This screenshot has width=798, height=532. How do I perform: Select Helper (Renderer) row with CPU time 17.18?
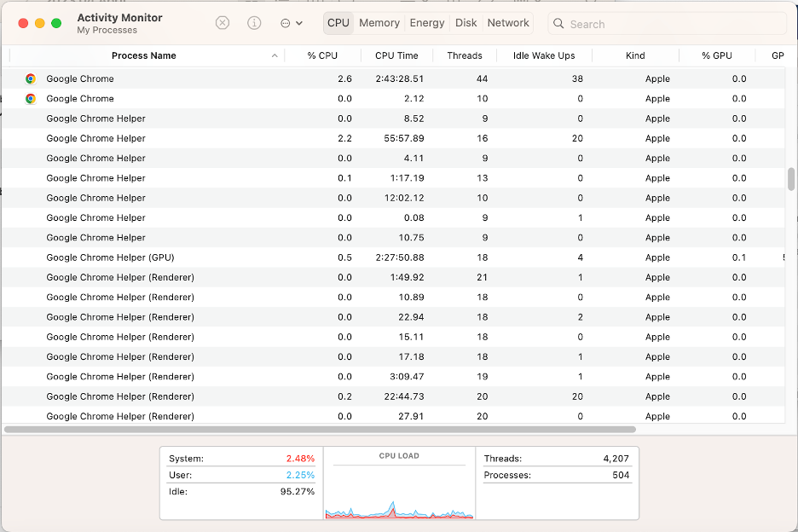click(393, 356)
